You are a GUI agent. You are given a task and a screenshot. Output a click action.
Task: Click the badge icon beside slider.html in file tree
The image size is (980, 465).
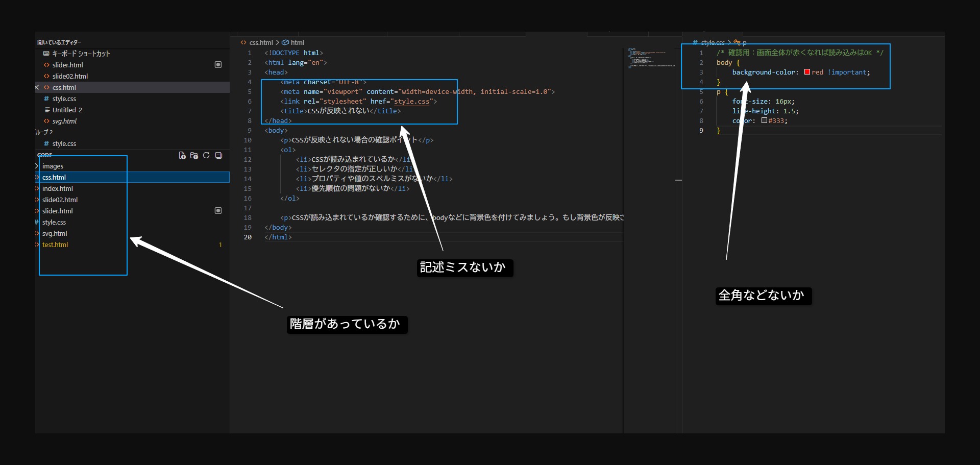point(218,211)
